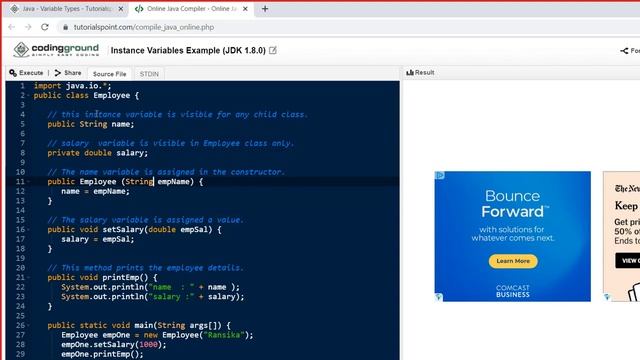640x360 pixels.
Task: Reload the page with refresh icon
Action: click(x=44, y=27)
